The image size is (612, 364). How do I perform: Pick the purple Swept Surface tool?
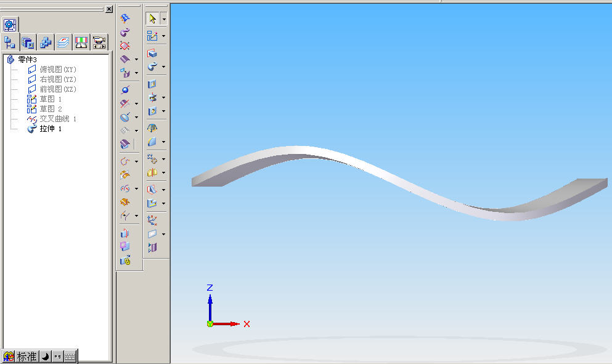[x=125, y=32]
